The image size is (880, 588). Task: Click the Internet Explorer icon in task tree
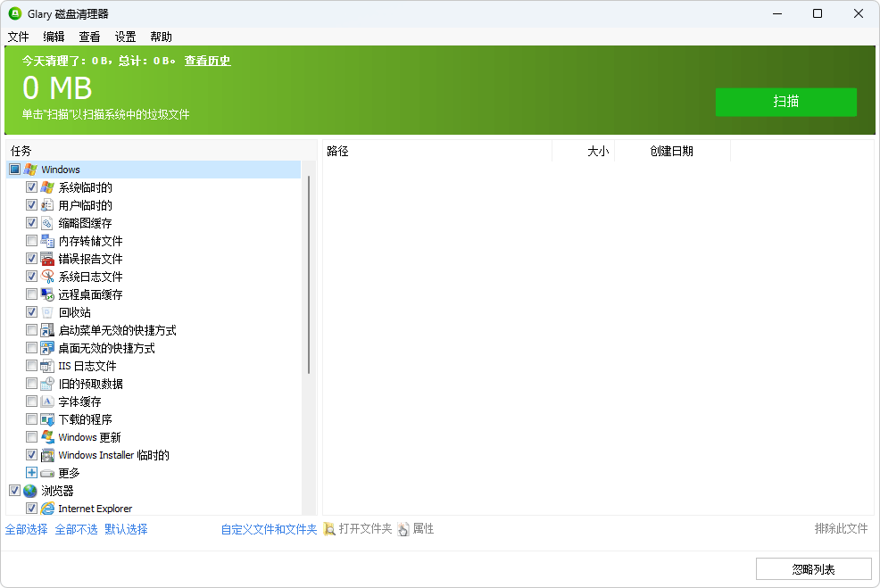(x=47, y=509)
